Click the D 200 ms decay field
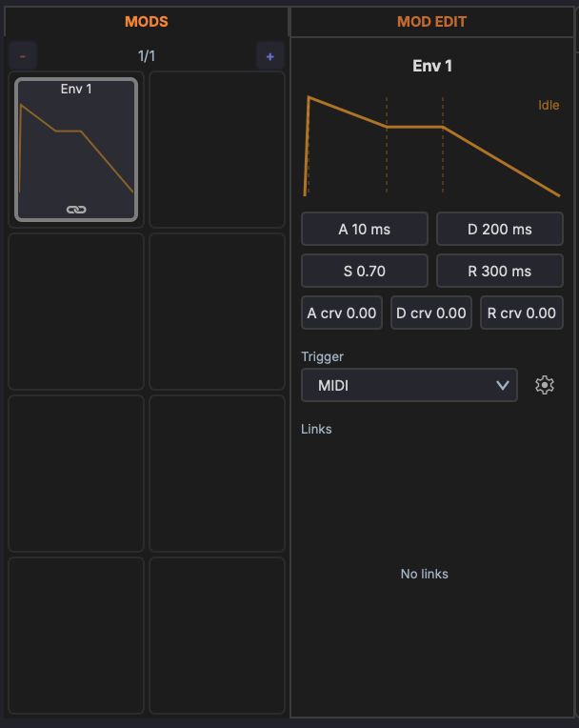The height and width of the screenshot is (728, 579). [500, 229]
